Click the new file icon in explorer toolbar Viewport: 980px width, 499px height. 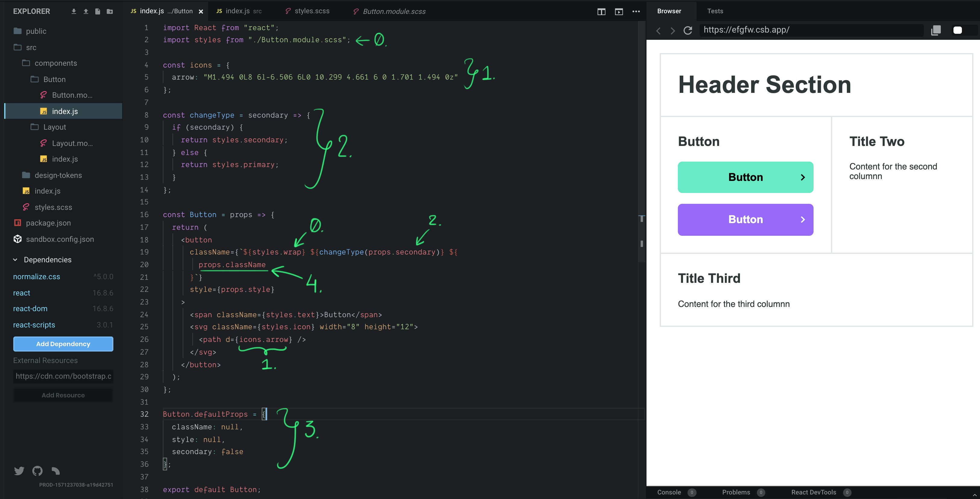(x=98, y=11)
